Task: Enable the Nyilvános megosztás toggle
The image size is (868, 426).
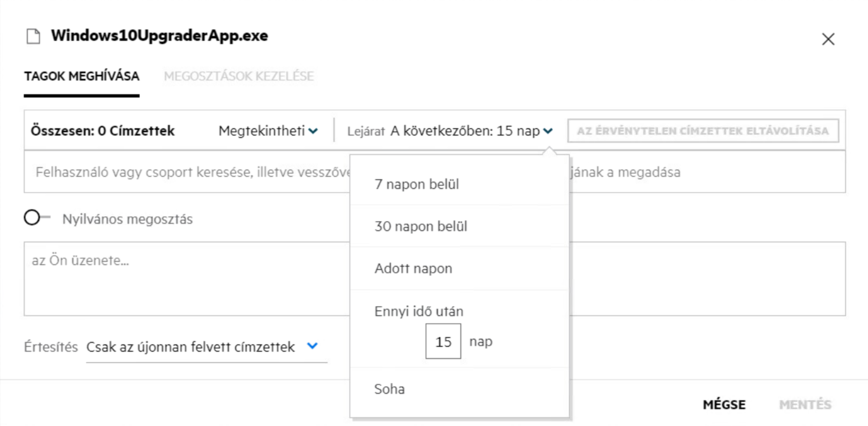Action: tap(37, 218)
